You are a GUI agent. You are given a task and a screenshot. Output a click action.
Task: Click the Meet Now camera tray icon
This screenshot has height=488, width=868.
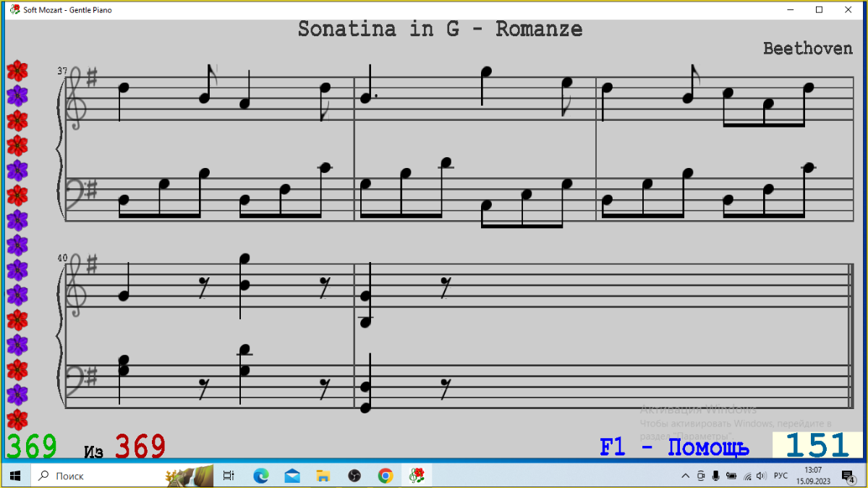(x=701, y=476)
